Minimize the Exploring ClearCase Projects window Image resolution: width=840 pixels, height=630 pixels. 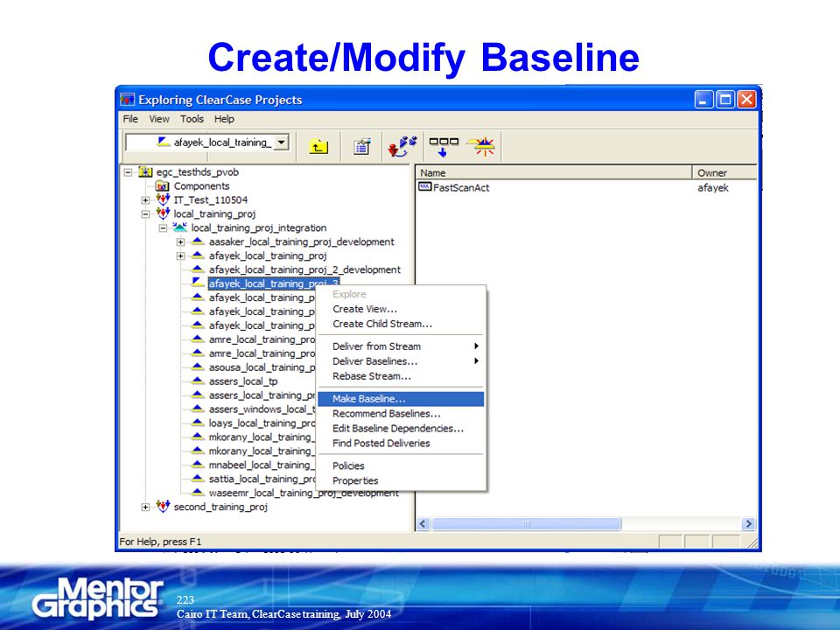click(703, 100)
